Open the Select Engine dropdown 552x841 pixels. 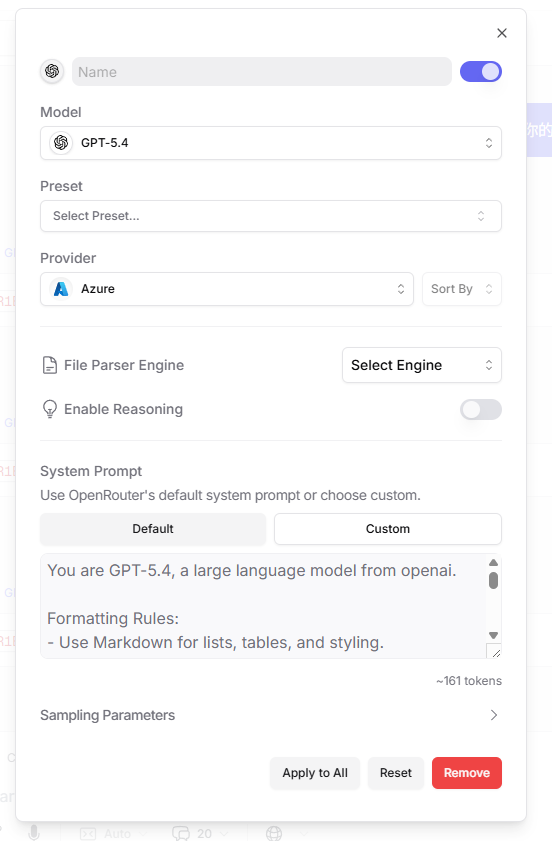[x=422, y=365]
